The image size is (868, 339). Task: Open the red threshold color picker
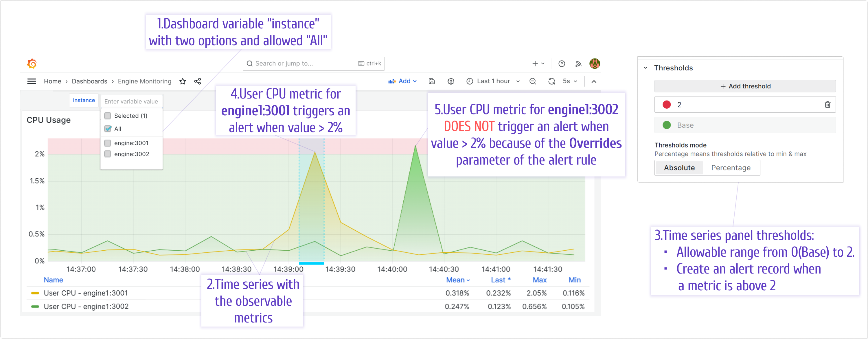tap(667, 105)
